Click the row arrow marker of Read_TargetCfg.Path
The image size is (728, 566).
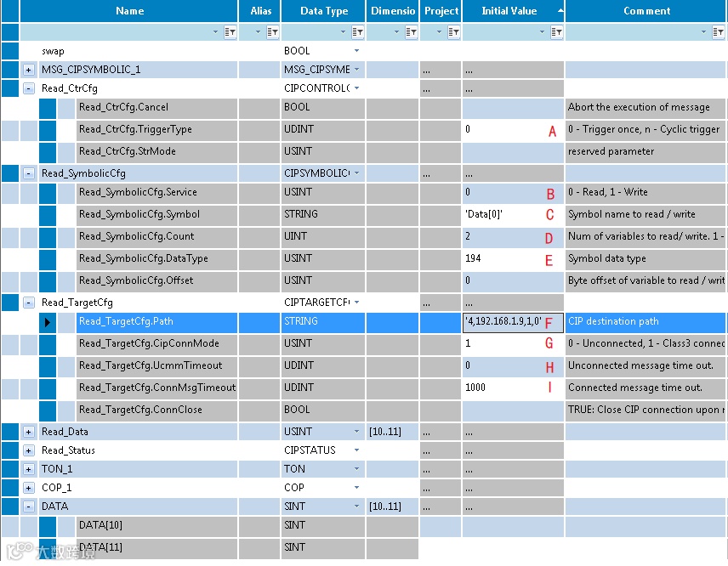tap(48, 322)
